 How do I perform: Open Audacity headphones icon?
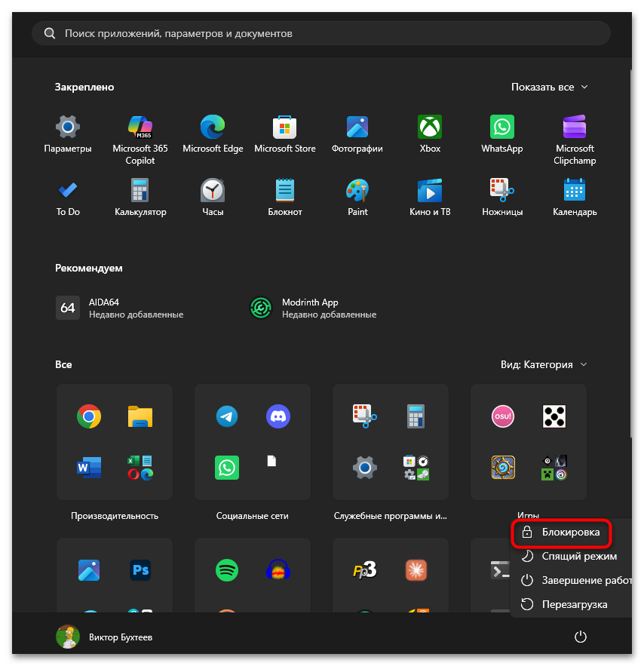point(278,569)
